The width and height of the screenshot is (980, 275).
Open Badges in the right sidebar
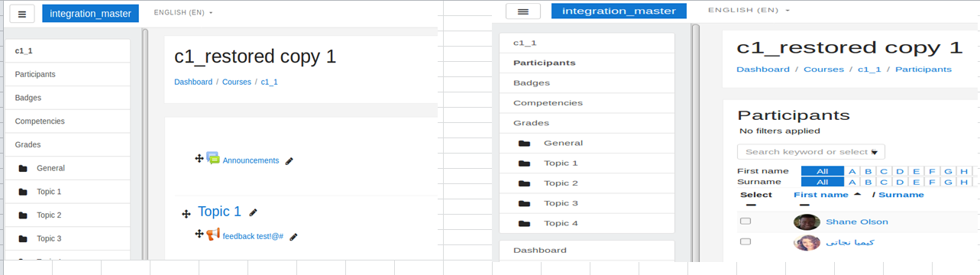coord(587,82)
